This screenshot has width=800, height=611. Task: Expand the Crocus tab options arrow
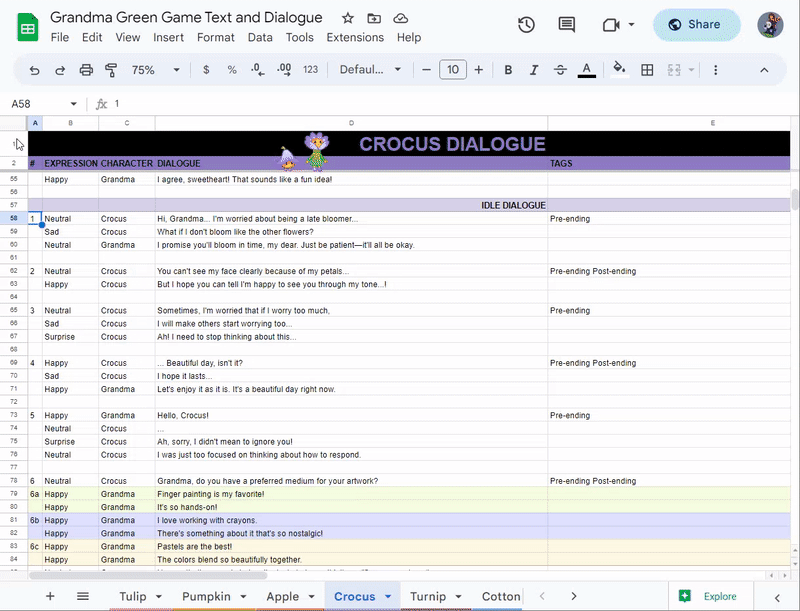click(x=387, y=597)
